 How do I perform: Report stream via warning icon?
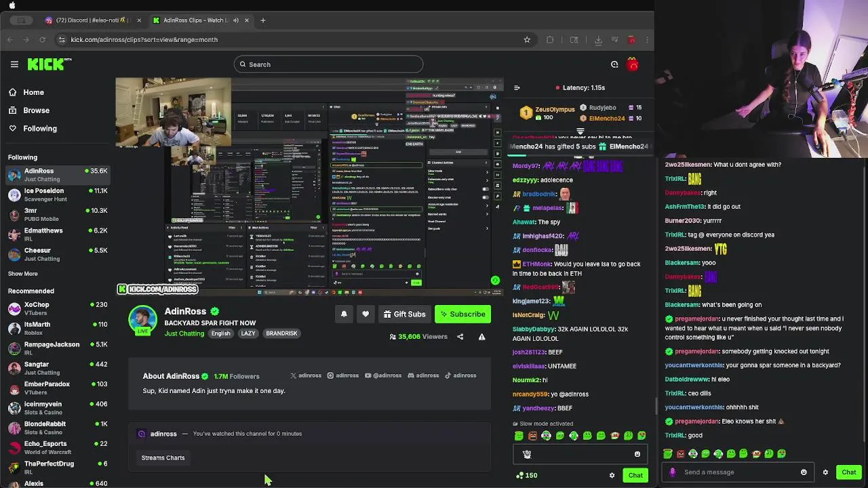pyautogui.click(x=482, y=337)
